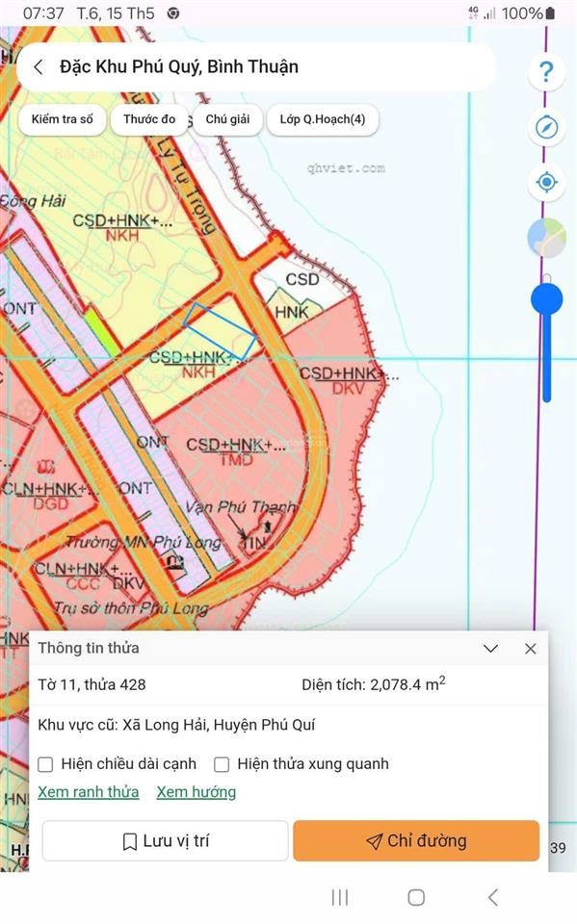Viewport: 577px width, 924px height.
Task: Tap the DGD zone label on the map
Action: pyautogui.click(x=51, y=503)
